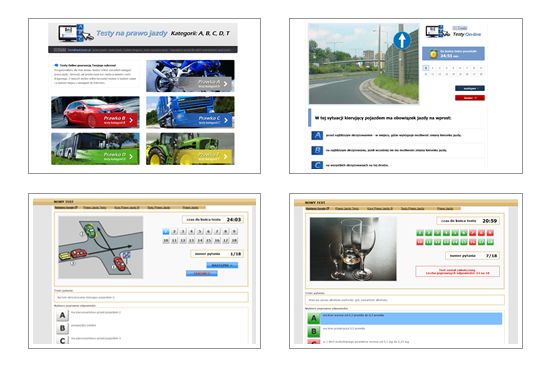Image resolution: width=550 pixels, height=367 pixels.
Task: Select green answer B in the glasses test
Action: [x=314, y=332]
